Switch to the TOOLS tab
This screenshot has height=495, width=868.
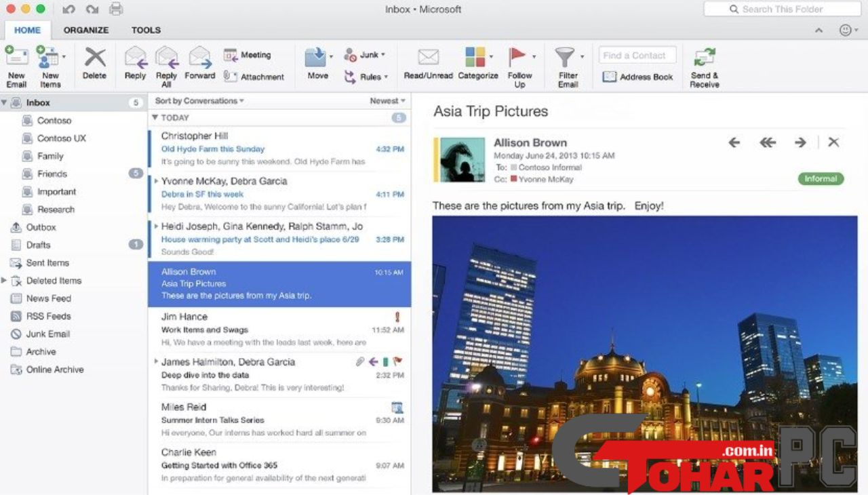[x=146, y=30]
